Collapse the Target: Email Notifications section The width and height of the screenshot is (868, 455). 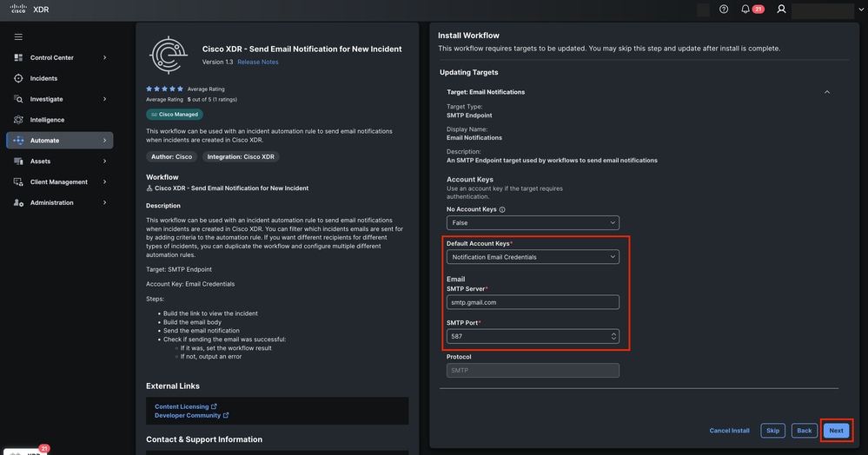click(827, 92)
